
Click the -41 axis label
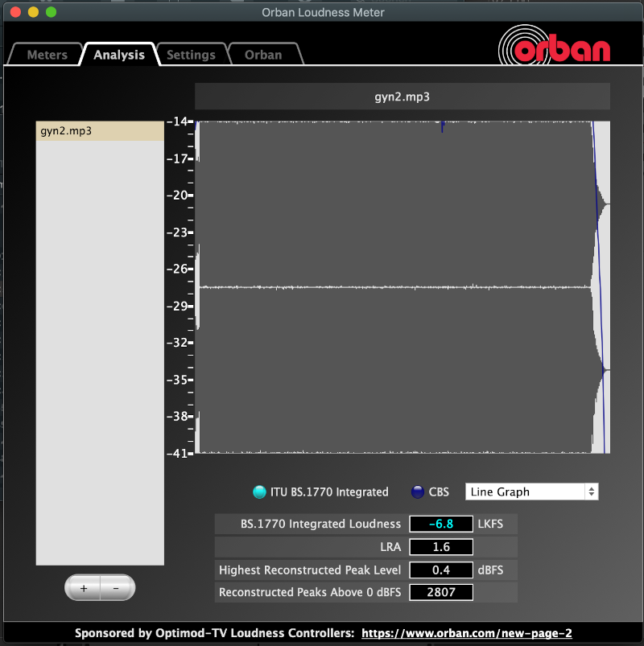point(177,454)
